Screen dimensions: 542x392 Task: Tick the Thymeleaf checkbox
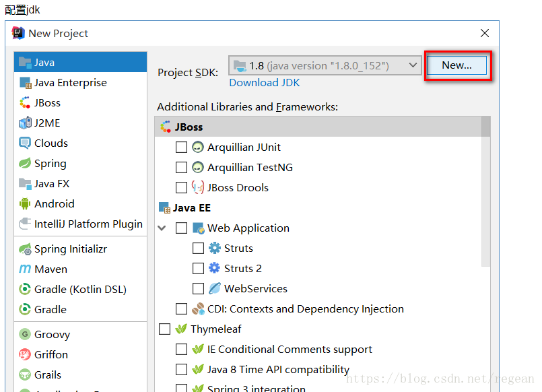164,329
